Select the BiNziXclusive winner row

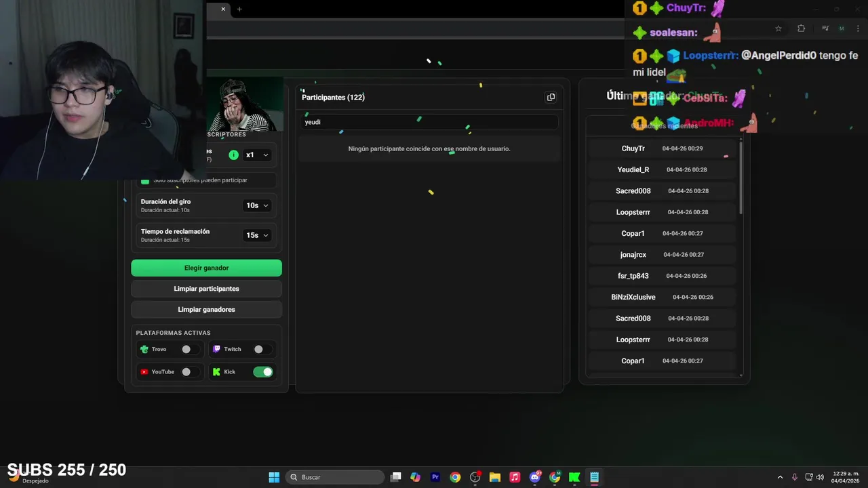click(662, 297)
